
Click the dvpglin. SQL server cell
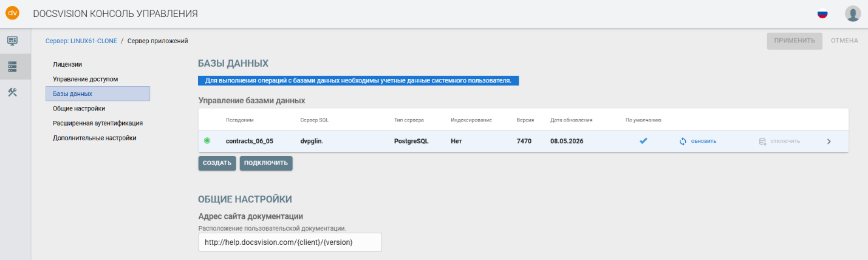312,141
